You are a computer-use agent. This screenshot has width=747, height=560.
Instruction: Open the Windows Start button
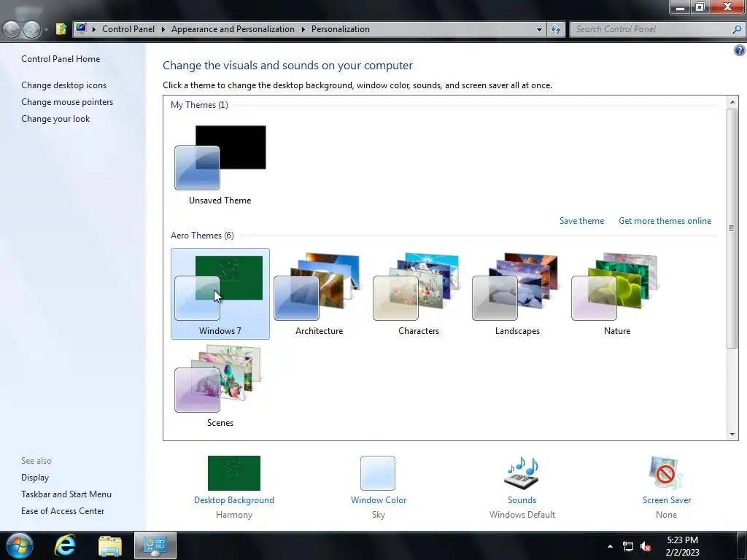click(20, 545)
